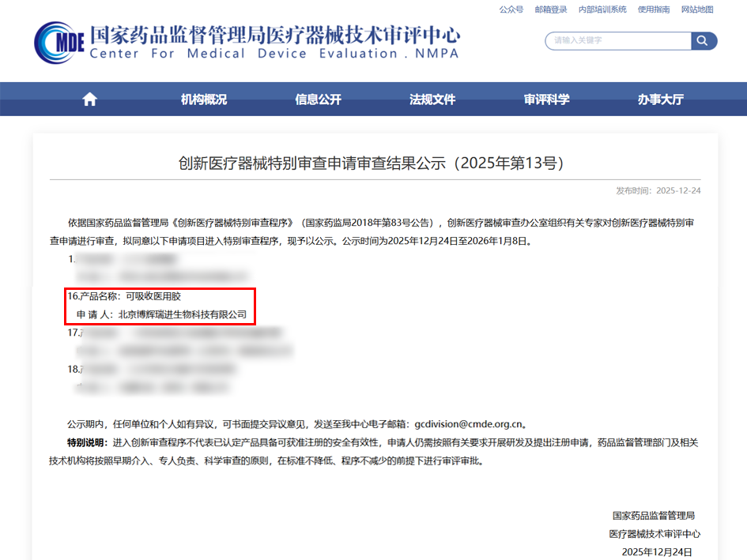This screenshot has height=560, width=747.
Task: Go to 内部培训系统 link
Action: [602, 9]
